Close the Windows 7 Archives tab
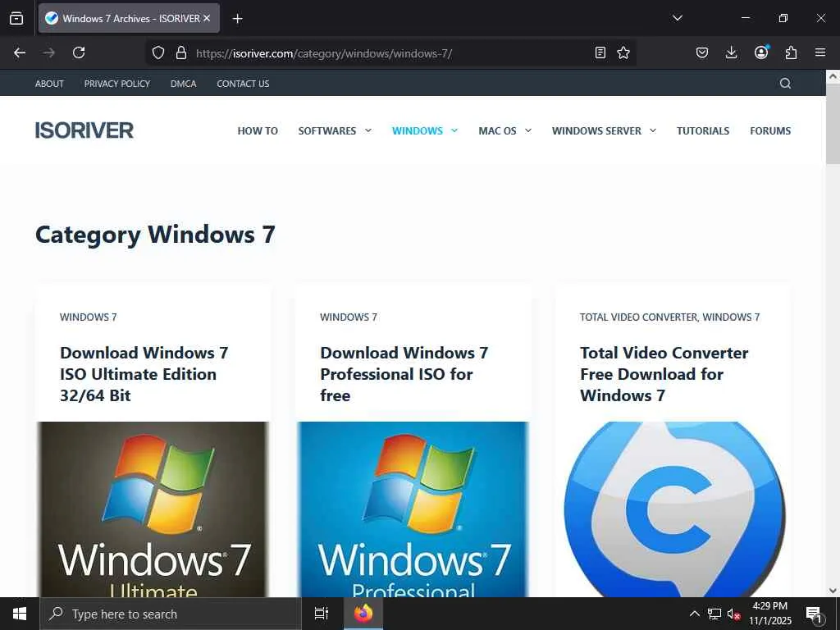The image size is (840, 630). pos(207,18)
